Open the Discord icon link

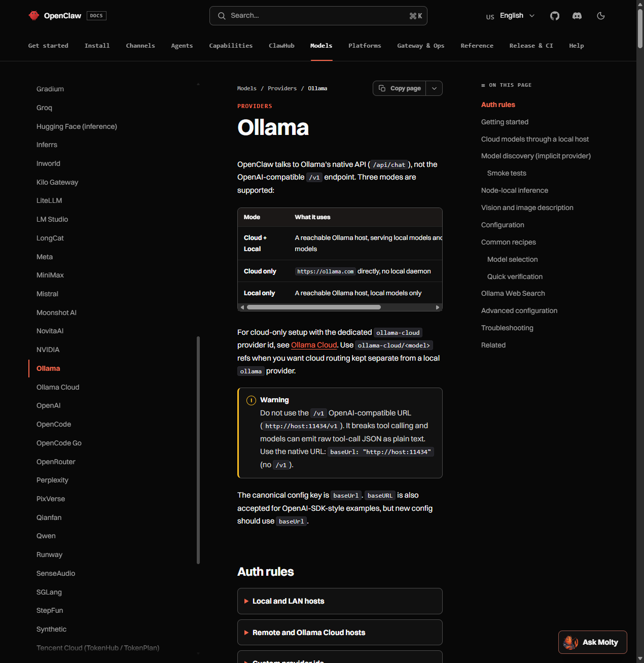point(577,16)
